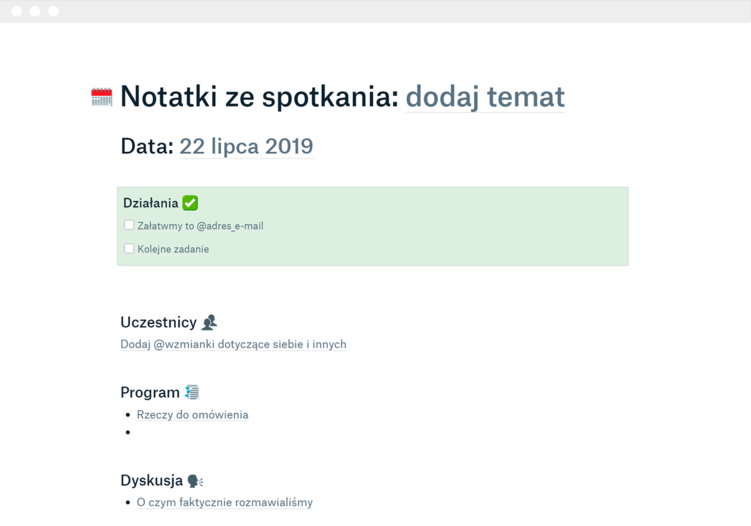The width and height of the screenshot is (751, 526).
Task: Select the date '22 lipca 2019'
Action: pyautogui.click(x=246, y=146)
